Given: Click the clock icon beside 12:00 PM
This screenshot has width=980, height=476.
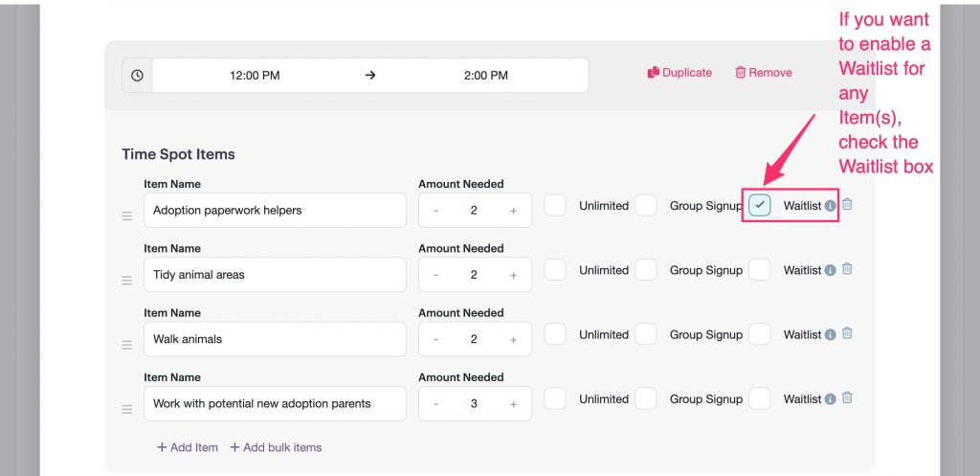Looking at the screenshot, I should [137, 76].
